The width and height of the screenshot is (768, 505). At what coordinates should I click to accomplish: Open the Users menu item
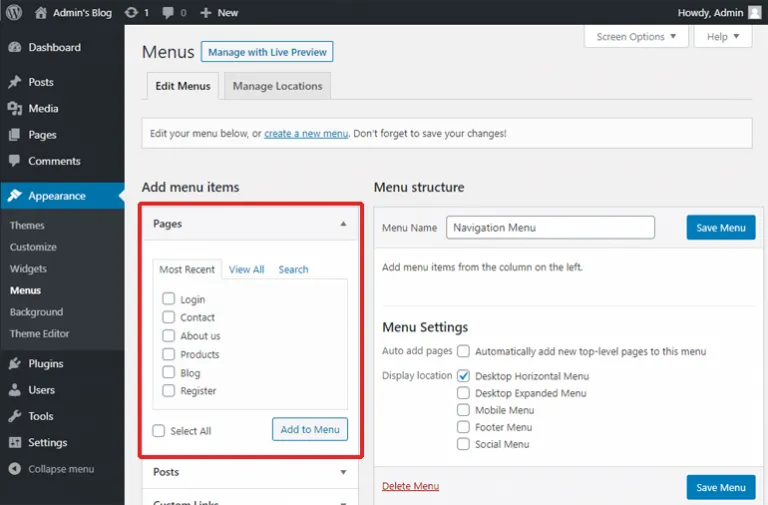41,390
